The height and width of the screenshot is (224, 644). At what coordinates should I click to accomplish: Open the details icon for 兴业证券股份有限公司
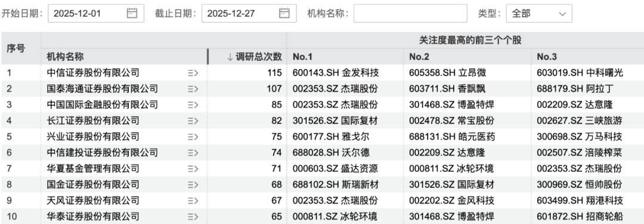(x=193, y=137)
